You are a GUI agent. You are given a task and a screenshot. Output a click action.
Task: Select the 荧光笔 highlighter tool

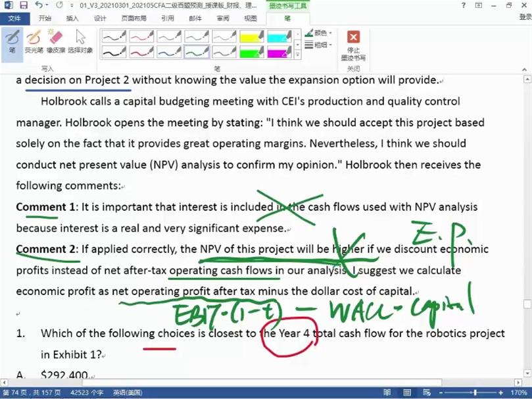[34, 41]
